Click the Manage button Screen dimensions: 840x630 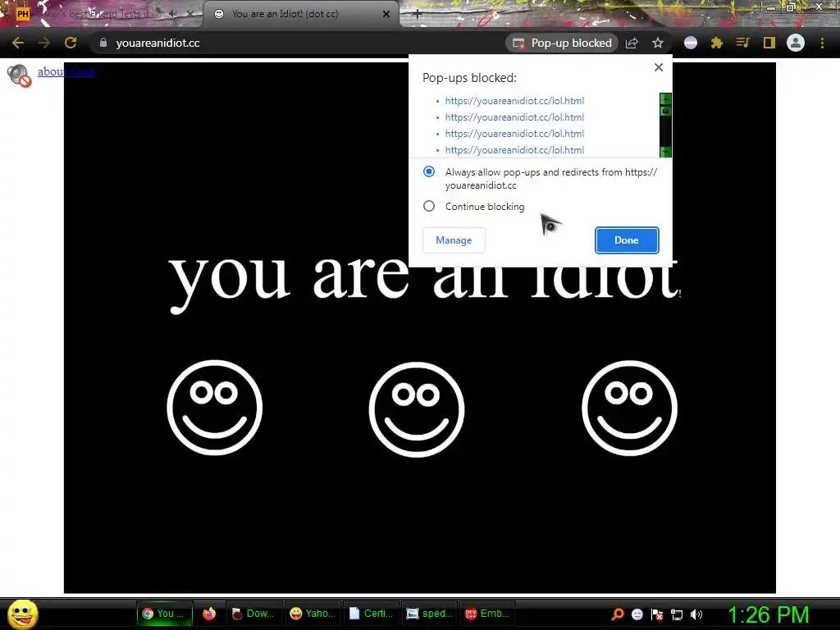click(454, 240)
